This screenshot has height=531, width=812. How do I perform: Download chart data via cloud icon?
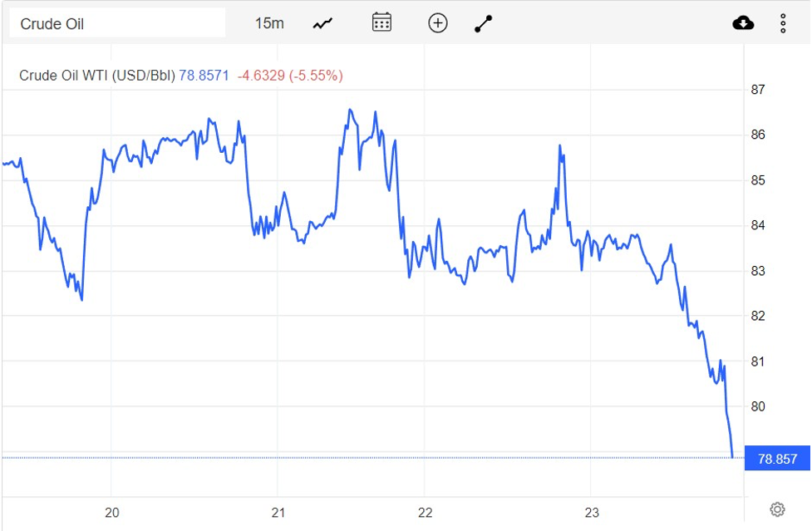pos(743,23)
